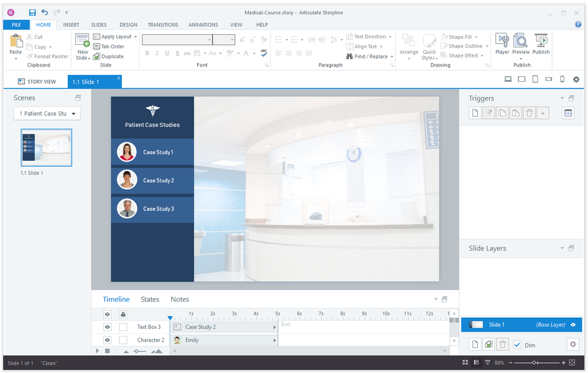Screen dimensions: 588x373
Task: Click the Paste icon
Action: [16, 44]
